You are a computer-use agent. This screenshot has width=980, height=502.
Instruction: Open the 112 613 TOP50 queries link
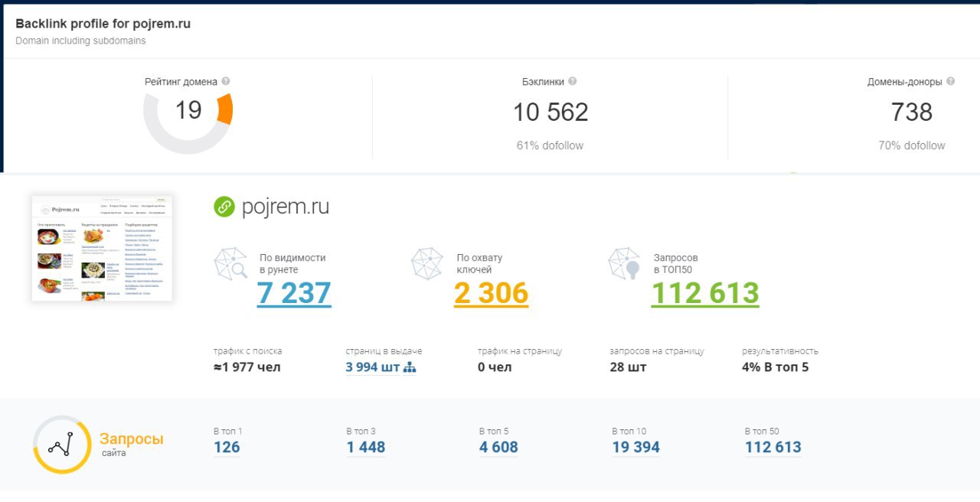(x=705, y=293)
